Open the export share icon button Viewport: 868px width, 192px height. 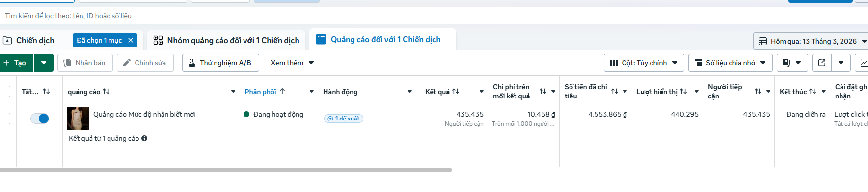coord(822,63)
